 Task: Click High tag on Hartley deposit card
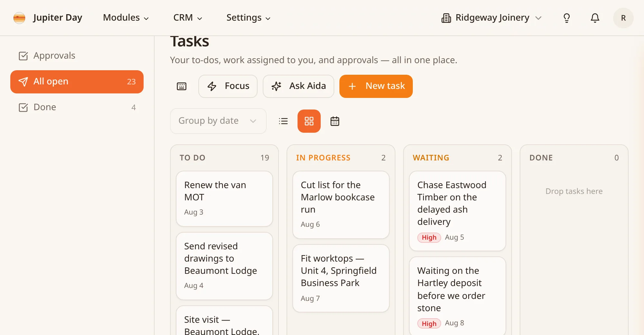[429, 323]
